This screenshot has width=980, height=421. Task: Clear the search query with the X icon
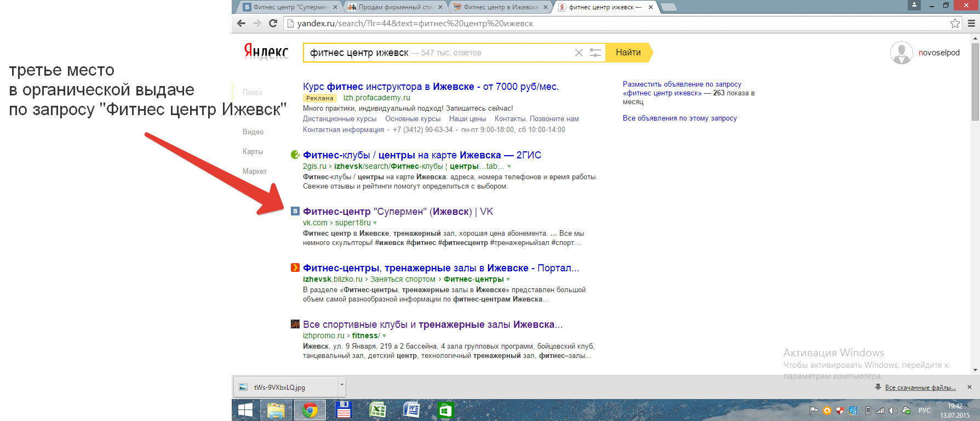pyautogui.click(x=578, y=53)
